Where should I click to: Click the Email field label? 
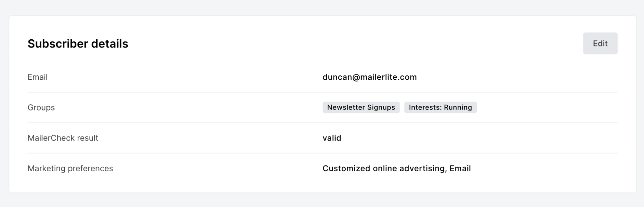tap(37, 77)
